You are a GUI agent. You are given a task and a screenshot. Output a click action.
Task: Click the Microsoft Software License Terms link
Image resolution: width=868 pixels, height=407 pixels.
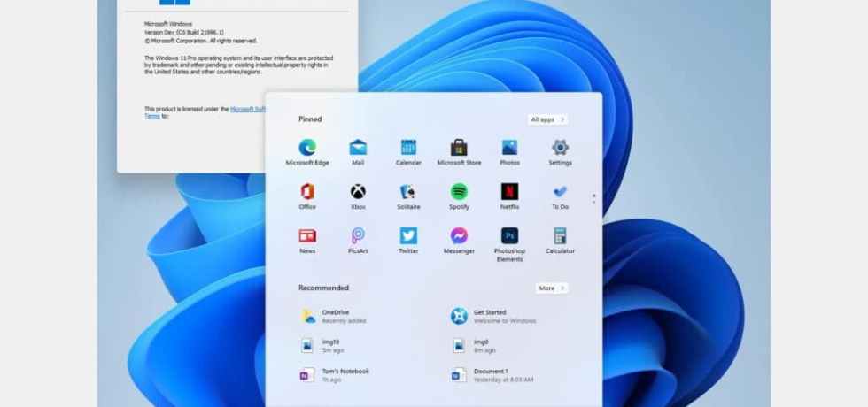[x=246, y=110]
